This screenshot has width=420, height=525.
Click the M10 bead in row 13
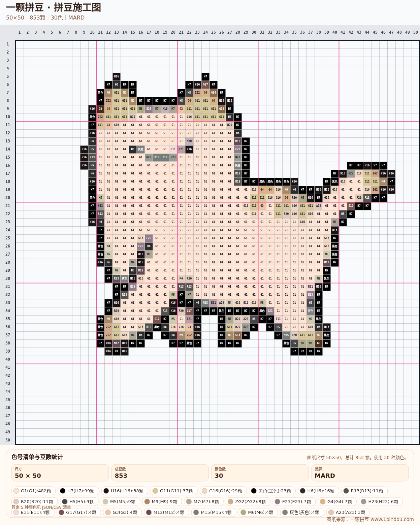[189, 141]
